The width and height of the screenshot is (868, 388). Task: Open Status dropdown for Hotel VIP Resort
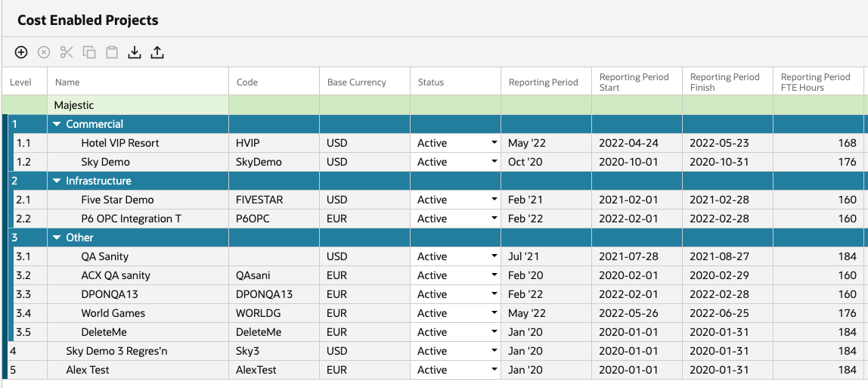point(494,143)
